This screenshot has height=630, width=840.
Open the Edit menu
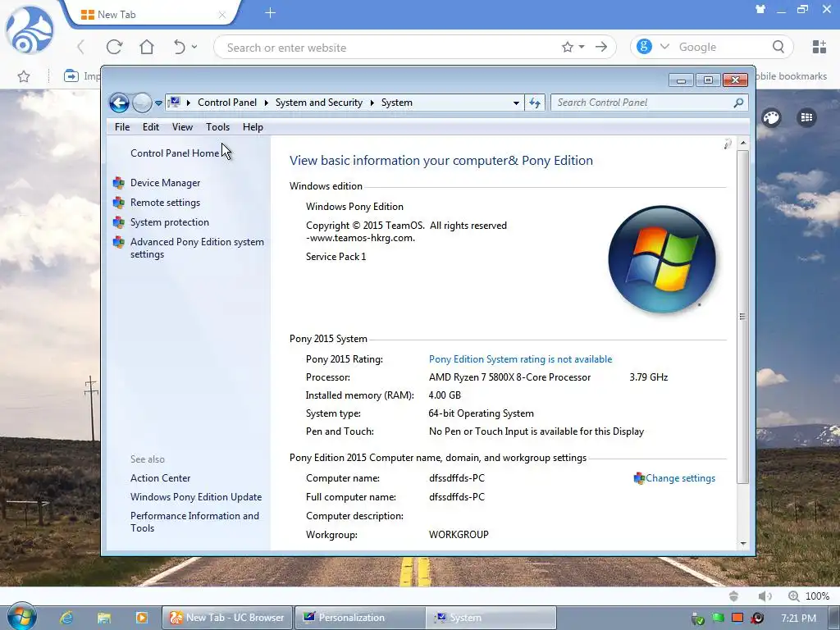point(151,127)
